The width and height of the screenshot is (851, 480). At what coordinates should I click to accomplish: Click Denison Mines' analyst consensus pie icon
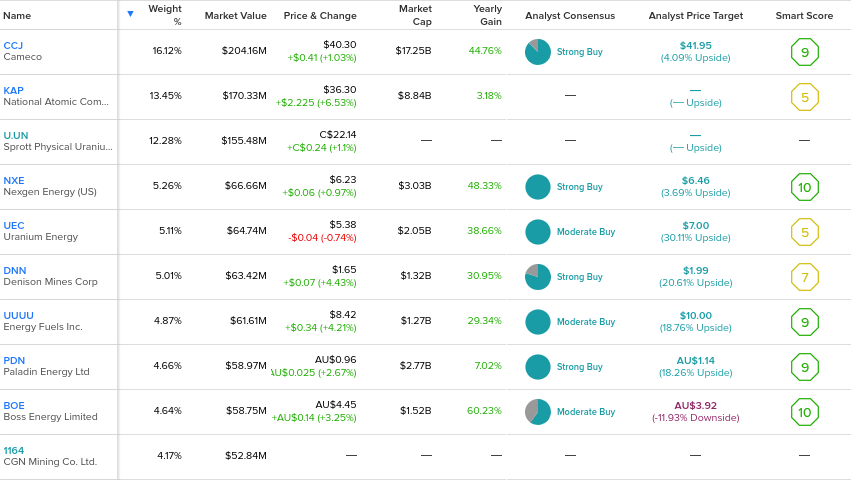[538, 277]
